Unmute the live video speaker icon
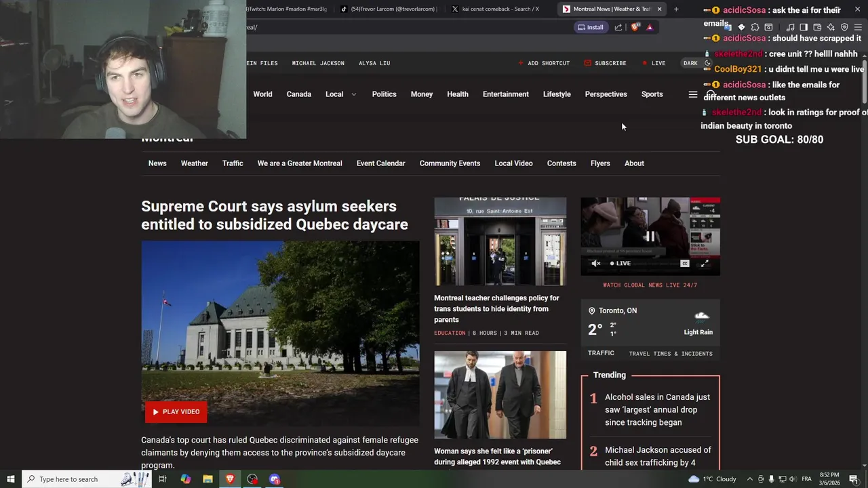This screenshot has height=488, width=868. (595, 263)
